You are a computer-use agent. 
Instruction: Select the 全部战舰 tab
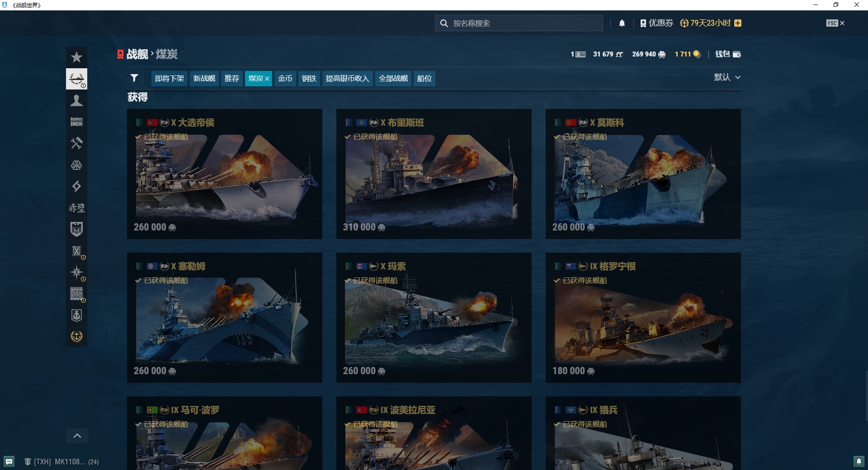(x=393, y=79)
